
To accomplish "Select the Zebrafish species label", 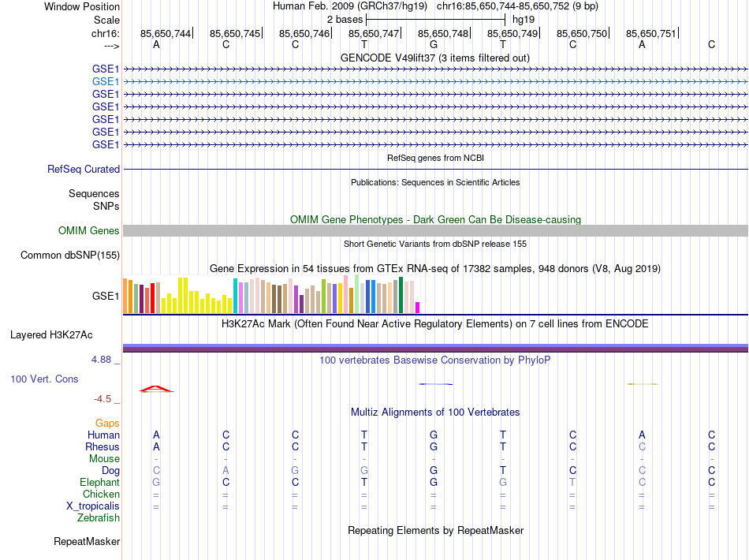I will [x=99, y=518].
